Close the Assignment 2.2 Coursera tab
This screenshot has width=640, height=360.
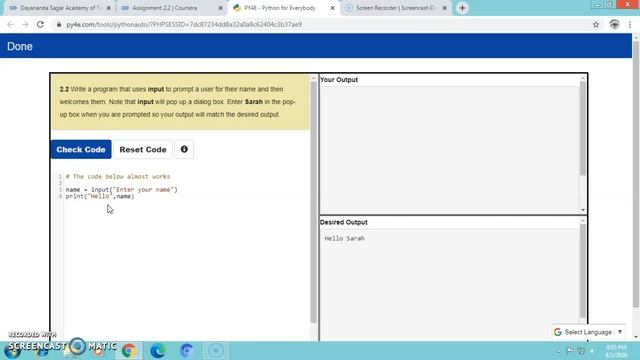point(220,8)
